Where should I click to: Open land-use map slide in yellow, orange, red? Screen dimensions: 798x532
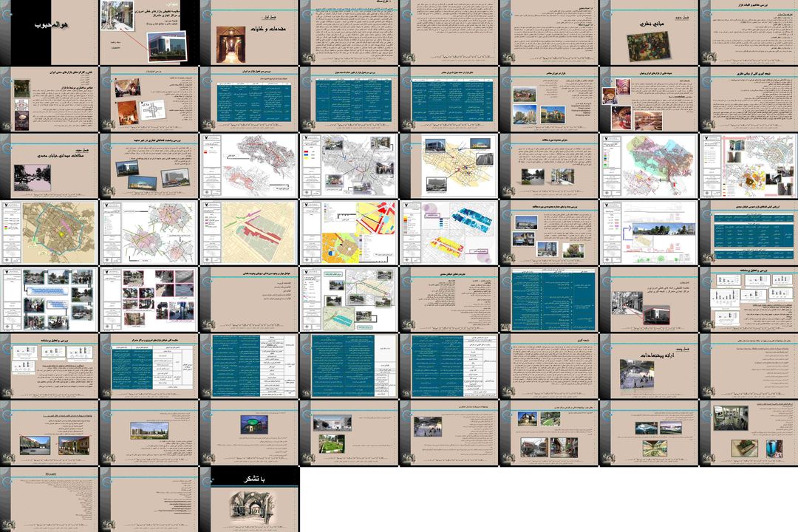[x=349, y=233]
